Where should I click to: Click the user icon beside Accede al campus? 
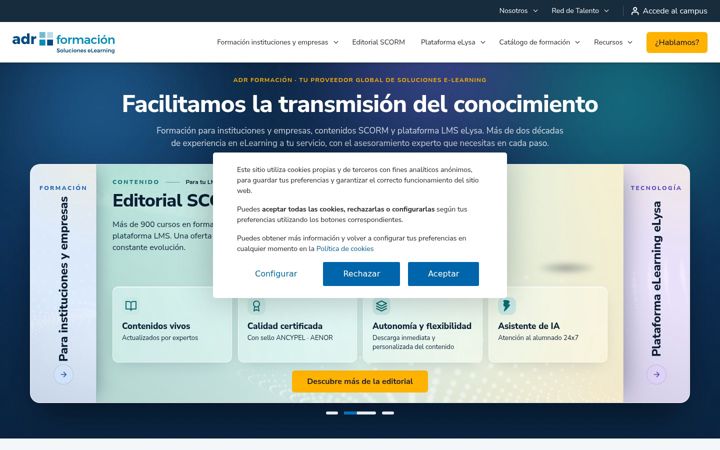coord(635,11)
